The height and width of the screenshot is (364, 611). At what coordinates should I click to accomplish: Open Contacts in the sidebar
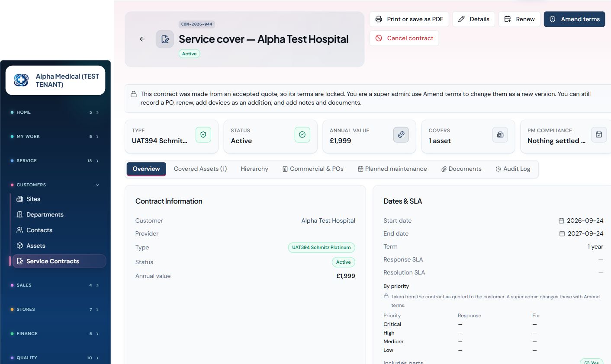tap(59, 230)
